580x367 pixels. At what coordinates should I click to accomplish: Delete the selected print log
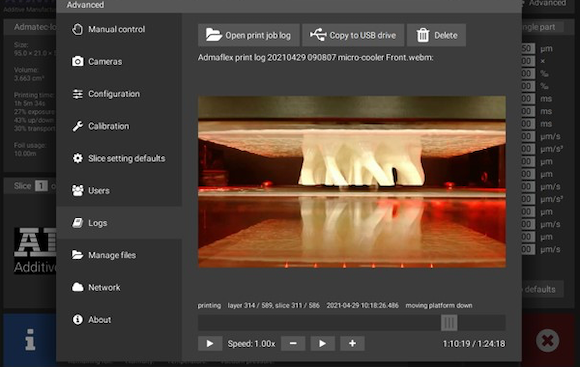[x=436, y=35]
